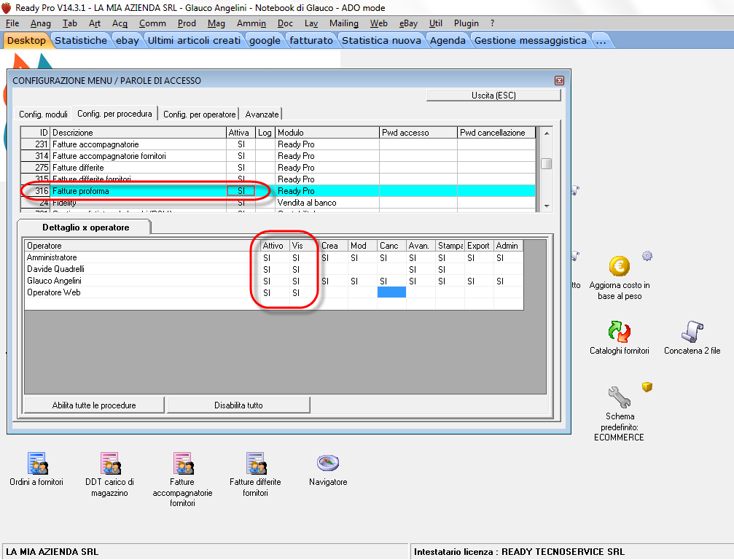The image size is (734, 560).
Task: Select the Fatture differite row
Action: coord(278,168)
